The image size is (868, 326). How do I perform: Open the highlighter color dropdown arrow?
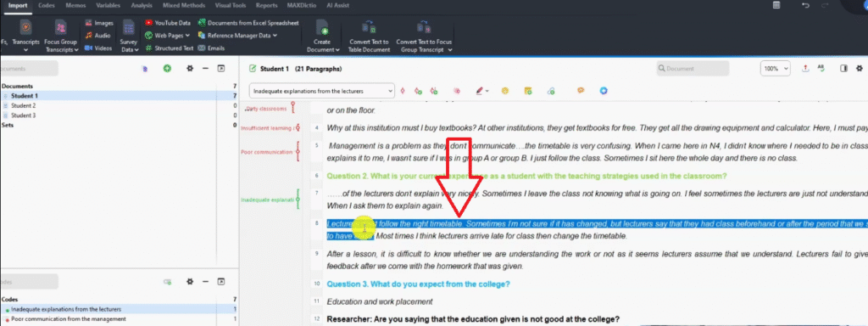(x=487, y=91)
